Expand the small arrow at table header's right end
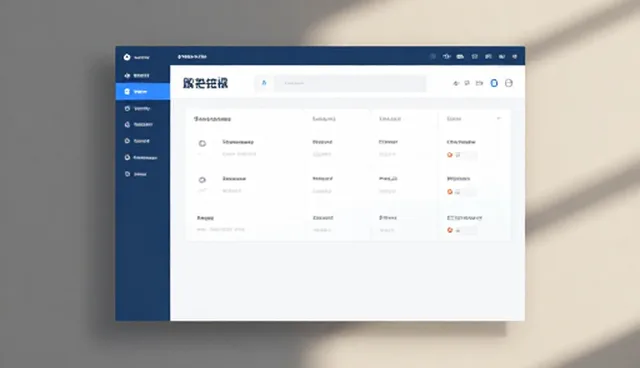Viewport: 640px width, 368px height. [x=499, y=118]
